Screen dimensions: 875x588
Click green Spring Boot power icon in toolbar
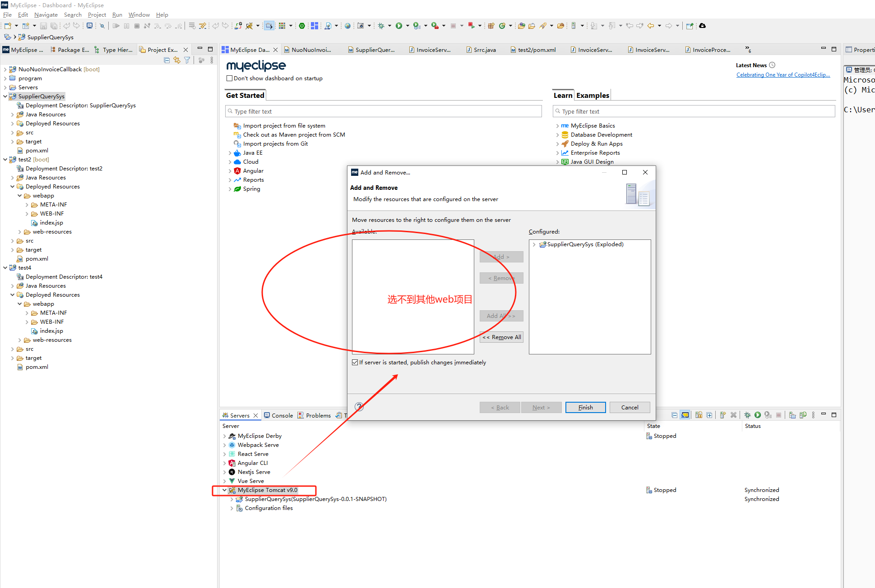click(302, 26)
